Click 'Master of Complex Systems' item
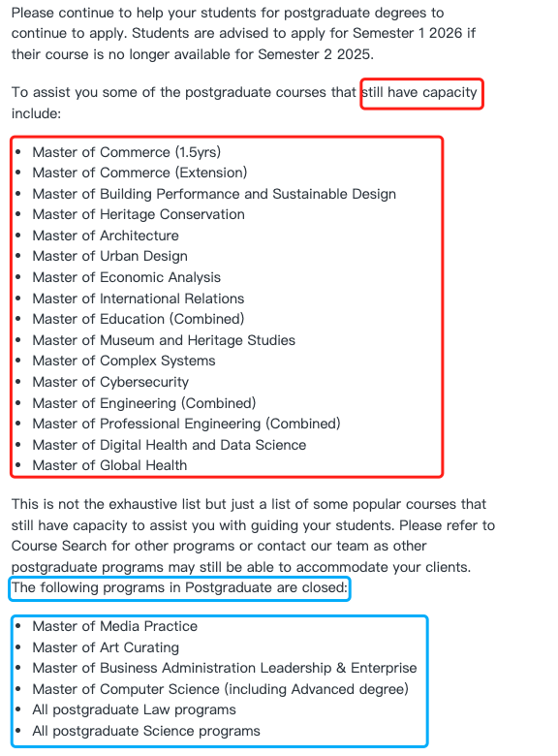 tap(124, 361)
